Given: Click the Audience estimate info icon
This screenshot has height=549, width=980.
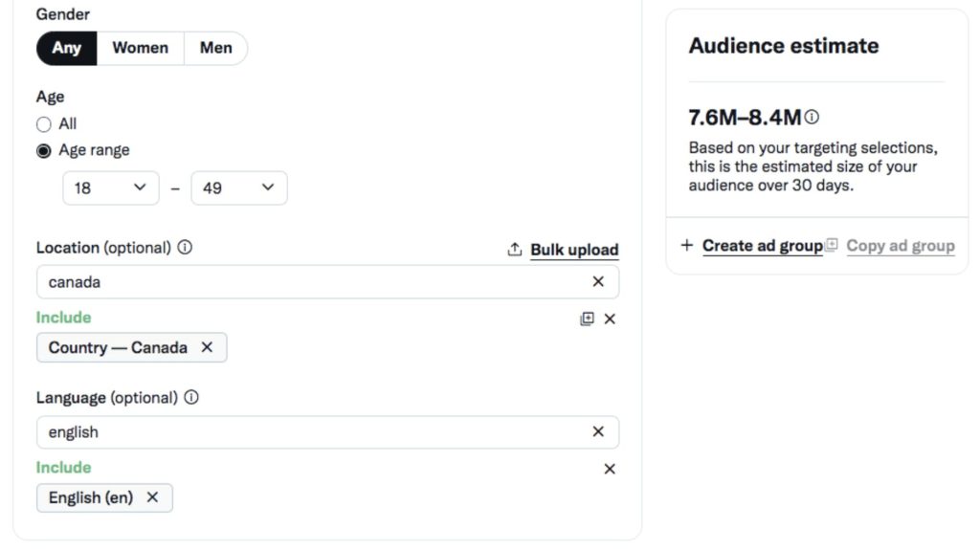Looking at the screenshot, I should (x=812, y=117).
